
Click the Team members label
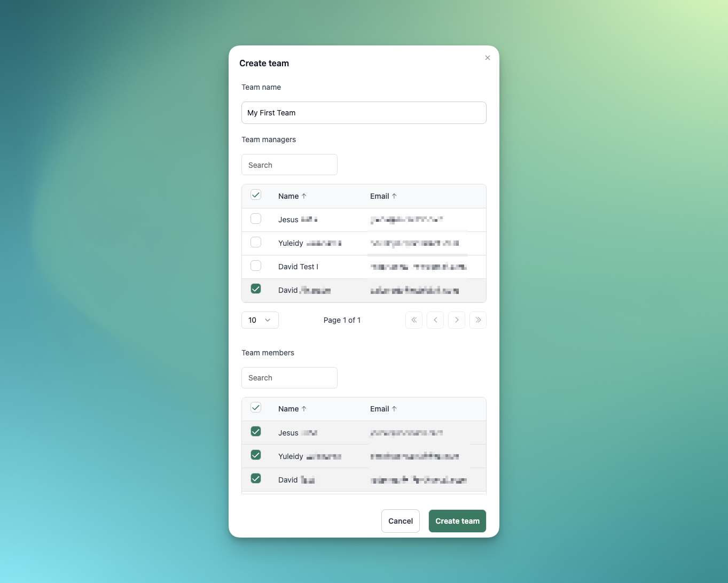[268, 353]
